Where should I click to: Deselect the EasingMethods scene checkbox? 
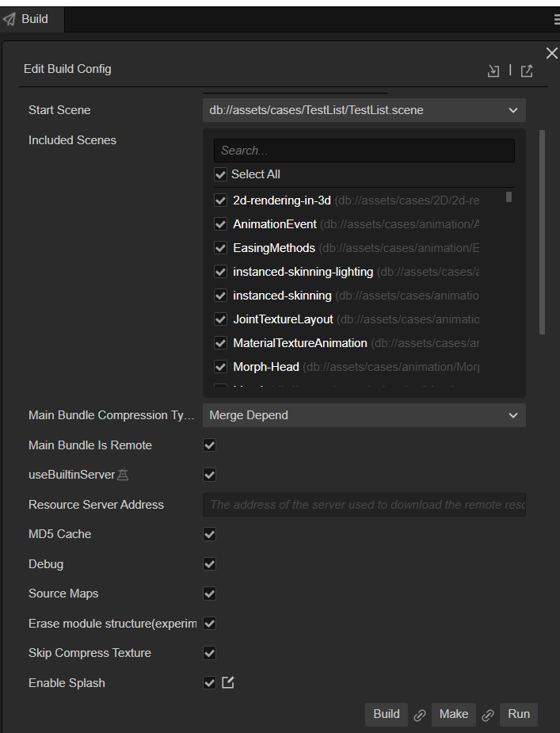[x=221, y=248]
